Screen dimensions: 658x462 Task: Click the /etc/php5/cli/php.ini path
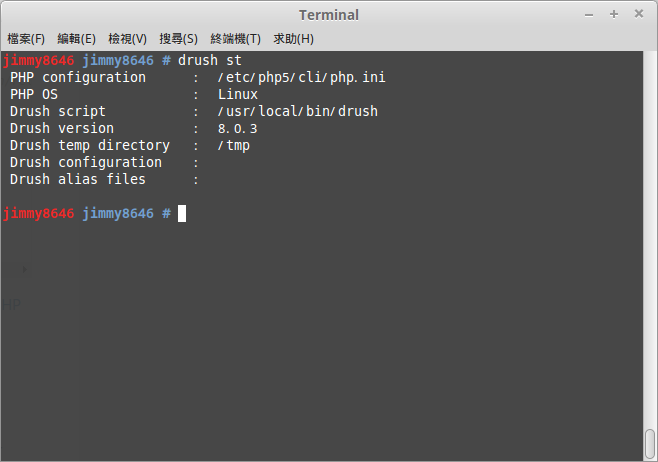click(301, 78)
